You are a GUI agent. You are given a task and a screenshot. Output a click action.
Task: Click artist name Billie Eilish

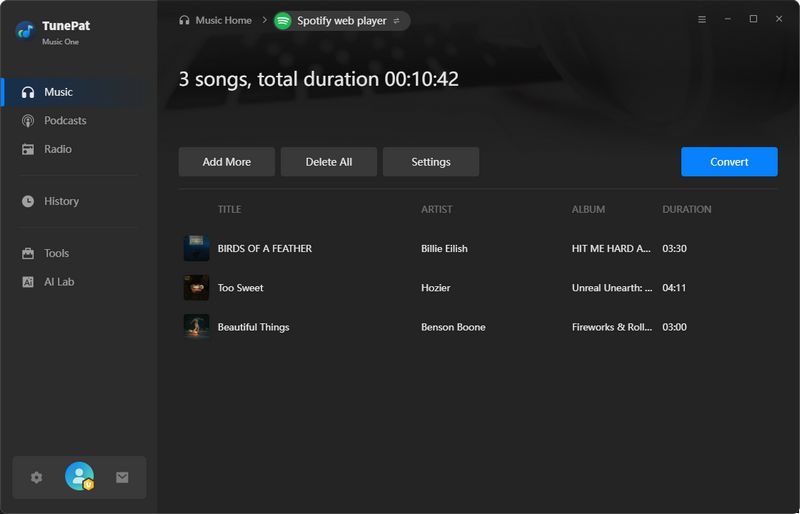coord(444,249)
